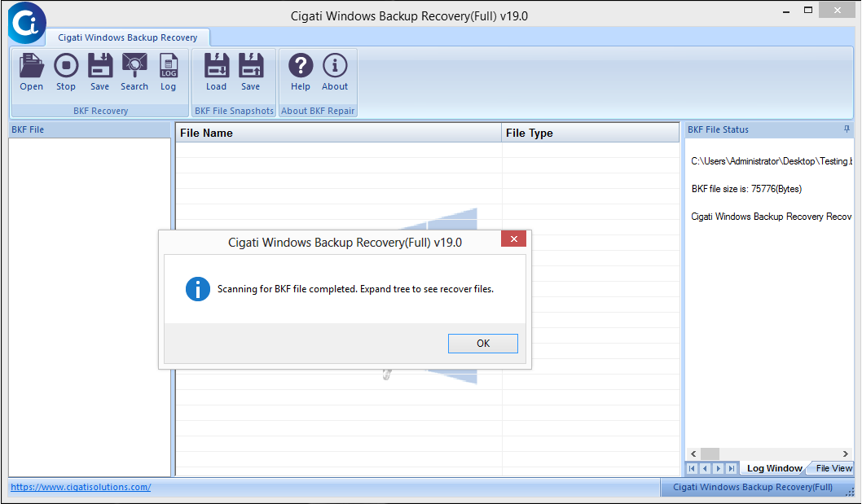Image resolution: width=862 pixels, height=504 pixels.
Task: Save a BKF file snapshot
Action: (x=251, y=72)
